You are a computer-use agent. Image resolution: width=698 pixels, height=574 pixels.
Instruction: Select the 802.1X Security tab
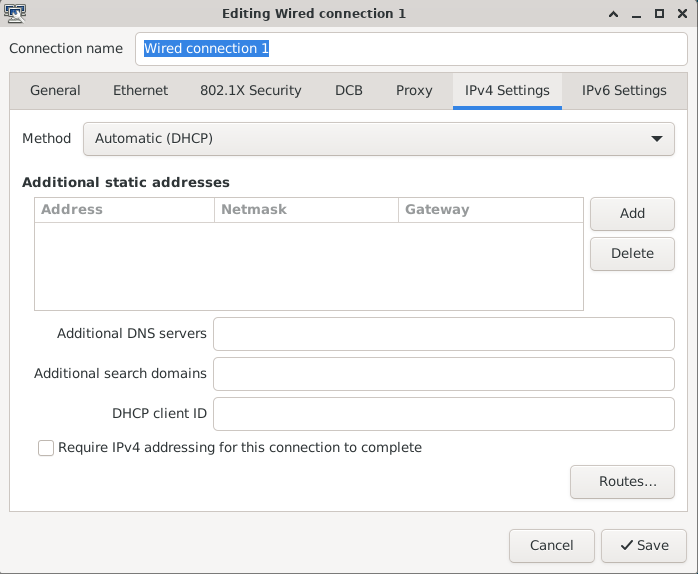coord(251,90)
